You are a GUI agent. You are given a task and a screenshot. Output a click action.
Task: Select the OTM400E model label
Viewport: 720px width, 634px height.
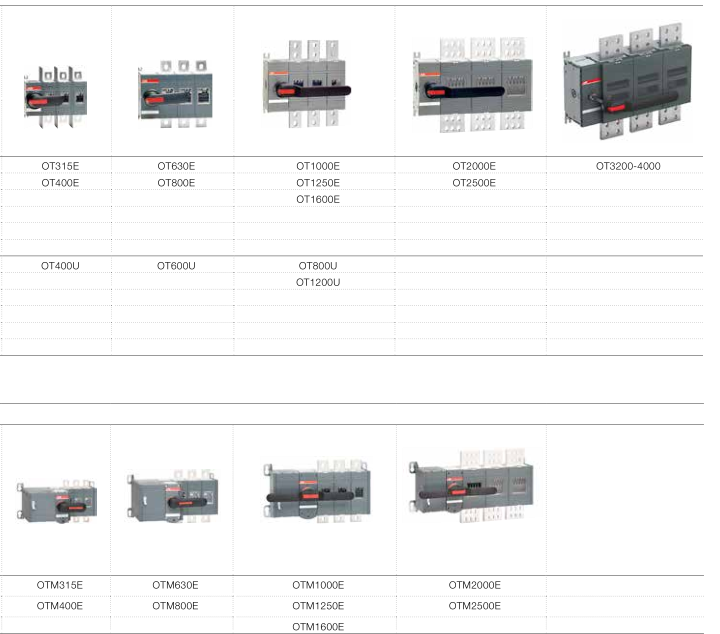[60, 606]
